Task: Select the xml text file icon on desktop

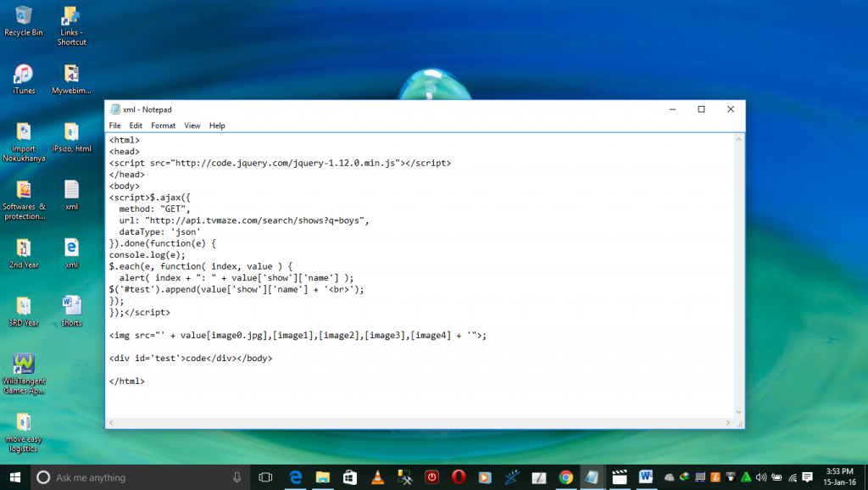Action: [71, 196]
